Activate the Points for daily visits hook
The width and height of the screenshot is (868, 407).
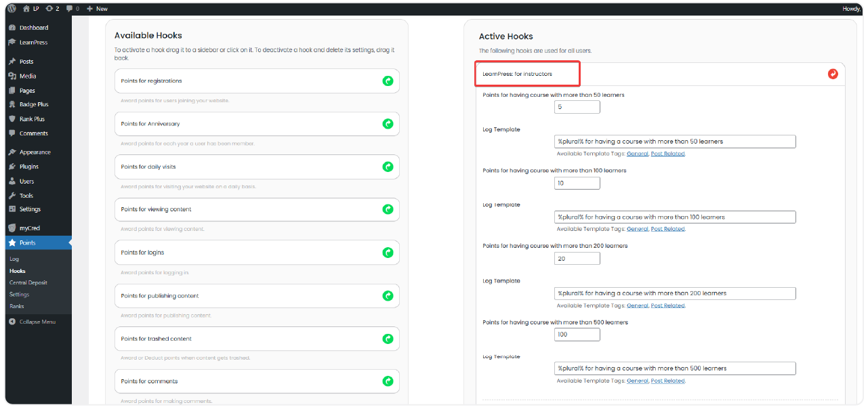point(388,167)
